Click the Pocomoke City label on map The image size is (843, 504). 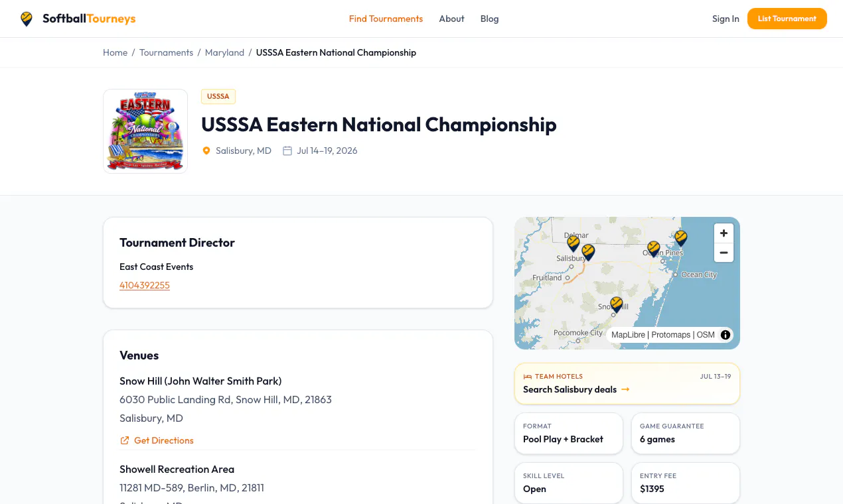tap(578, 333)
